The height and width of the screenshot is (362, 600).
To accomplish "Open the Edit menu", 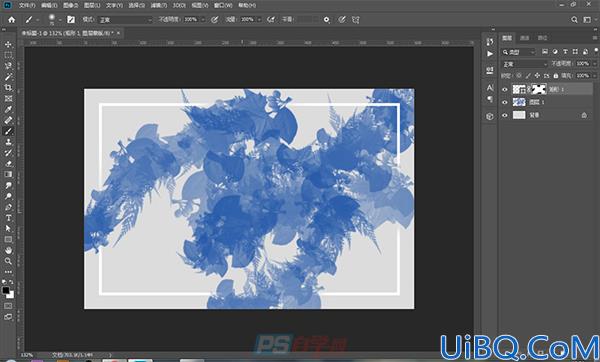I will (49, 5).
